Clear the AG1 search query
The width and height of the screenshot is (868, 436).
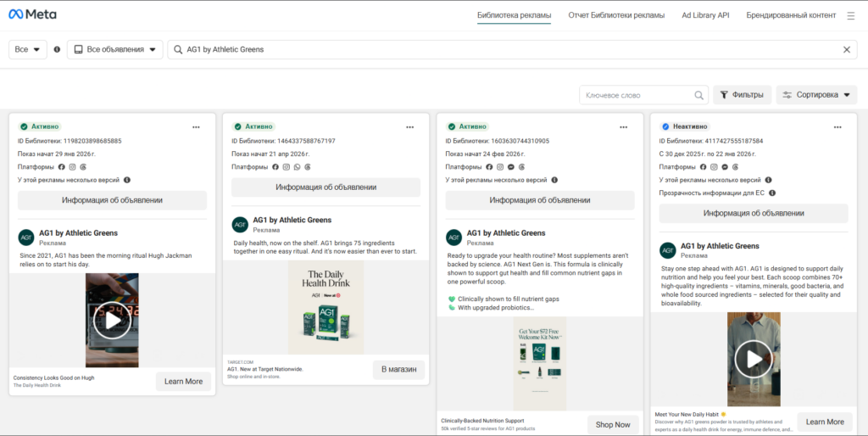tap(847, 49)
